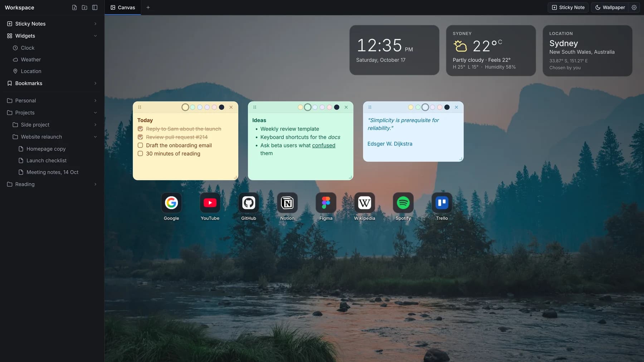
Task: Uncheck 'Review pull request #214'
Action: 140,137
